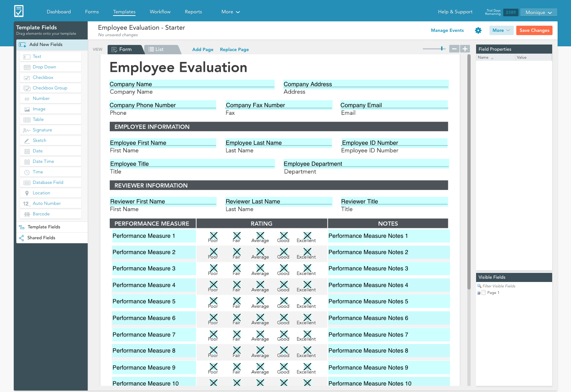Check Excellent for Performance Measure 5

pos(308,301)
